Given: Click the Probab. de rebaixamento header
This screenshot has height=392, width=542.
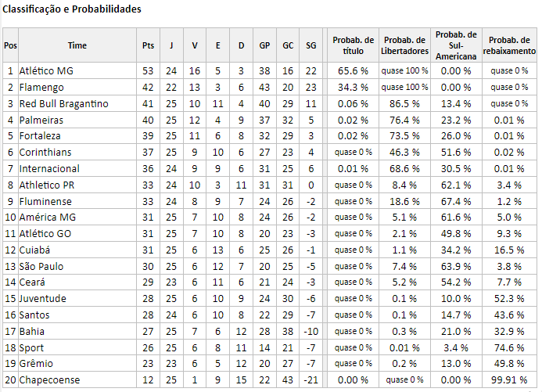Looking at the screenshot, I should (509, 45).
